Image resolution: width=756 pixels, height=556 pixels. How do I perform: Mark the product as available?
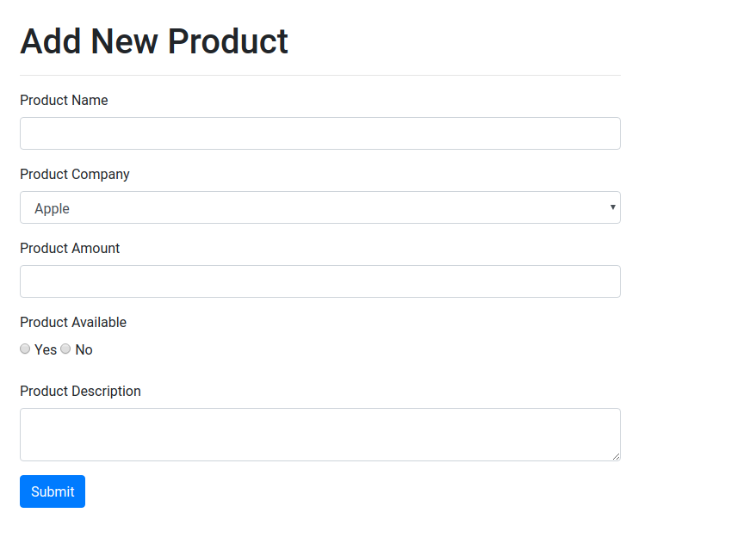click(x=25, y=349)
